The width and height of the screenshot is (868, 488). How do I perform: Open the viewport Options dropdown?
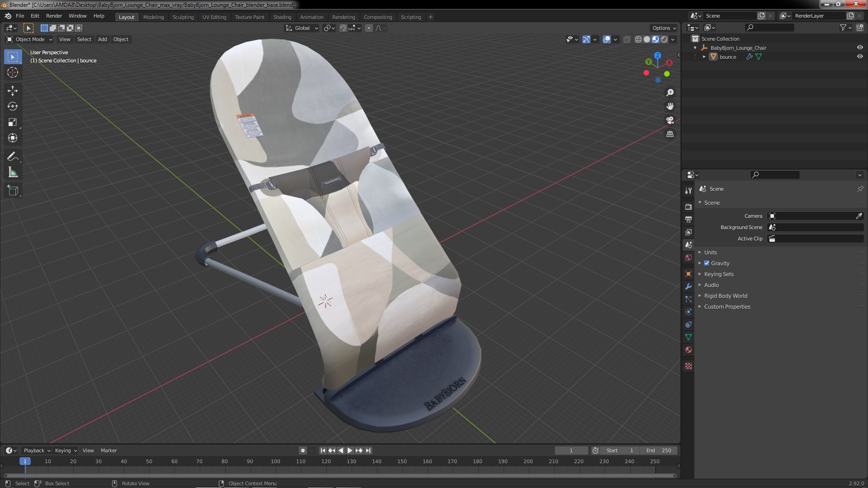pos(664,28)
